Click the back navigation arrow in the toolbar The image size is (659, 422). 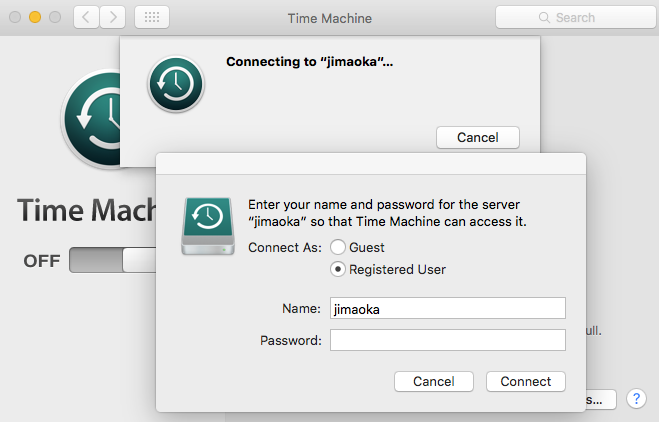[x=87, y=17]
